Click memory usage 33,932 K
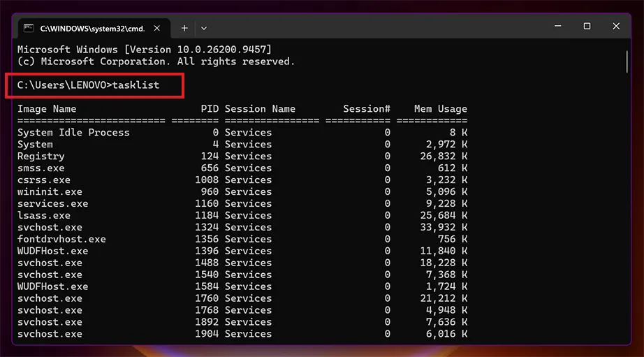The height and width of the screenshot is (357, 644). click(444, 227)
